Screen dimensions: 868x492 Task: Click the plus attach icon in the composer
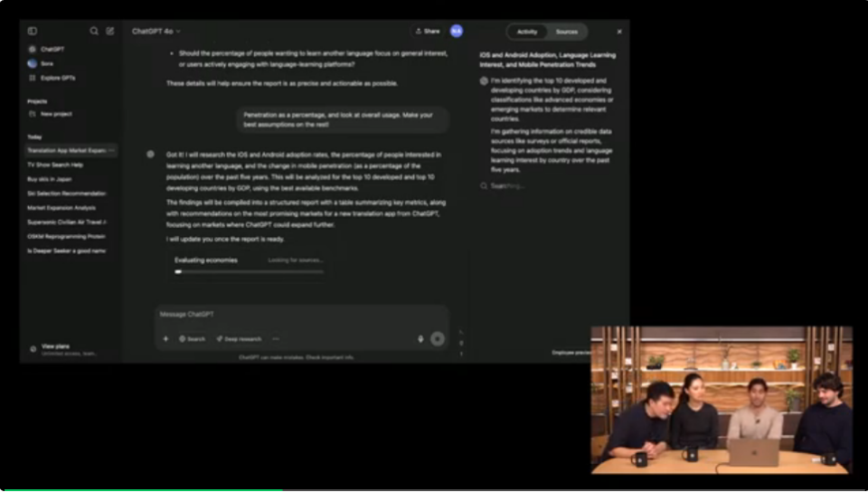(x=165, y=338)
